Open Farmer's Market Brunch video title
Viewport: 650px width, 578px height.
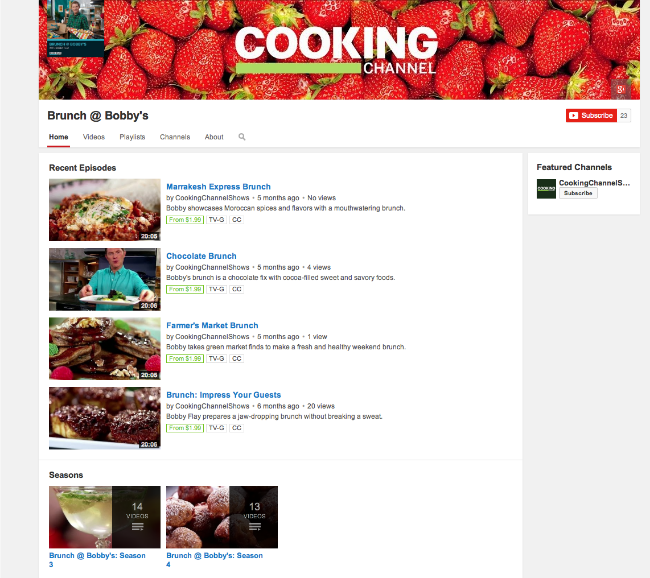[212, 325]
